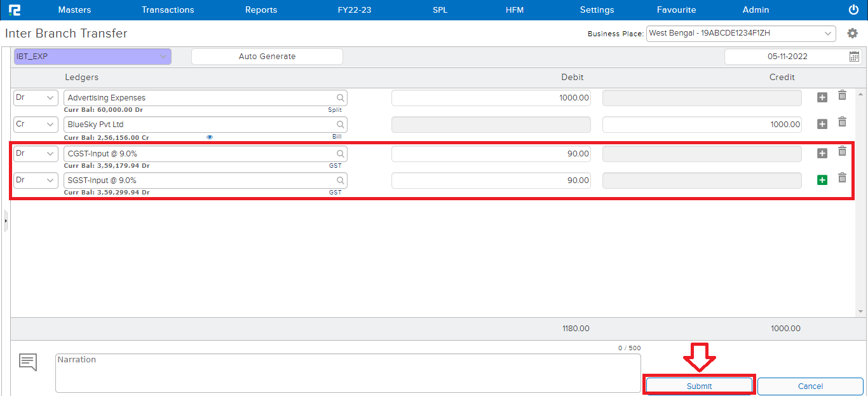Screen dimensions: 868x396
Task: Open the Reports menu
Action: [261, 10]
